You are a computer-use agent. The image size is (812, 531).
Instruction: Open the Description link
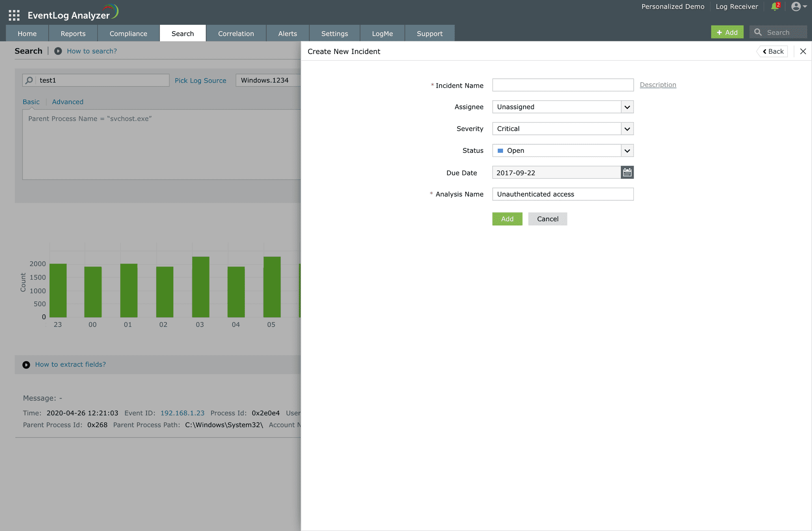658,85
